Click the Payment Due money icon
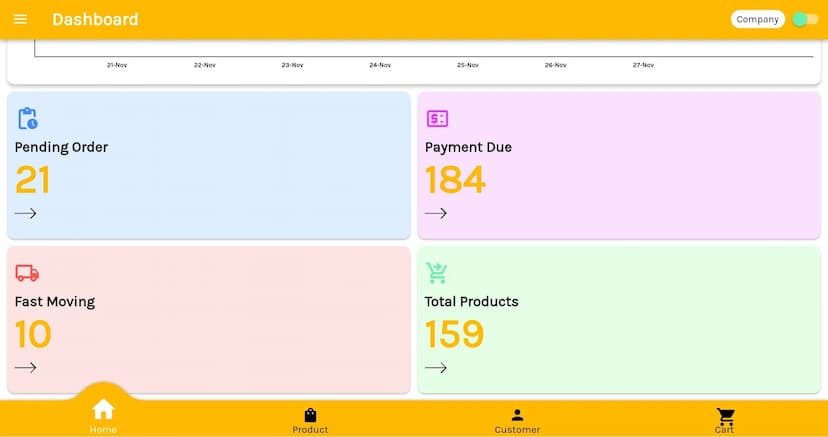Screen dimensions: 828x437 tap(437, 118)
